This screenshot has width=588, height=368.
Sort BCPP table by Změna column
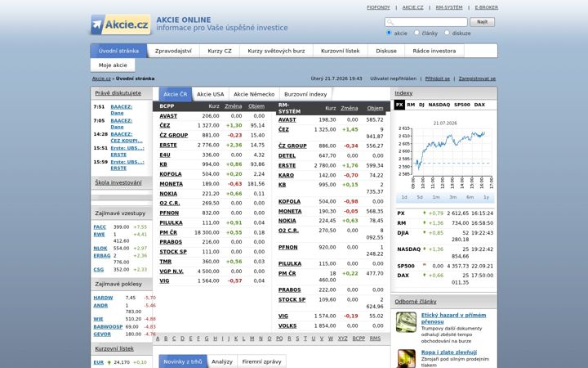pyautogui.click(x=234, y=106)
